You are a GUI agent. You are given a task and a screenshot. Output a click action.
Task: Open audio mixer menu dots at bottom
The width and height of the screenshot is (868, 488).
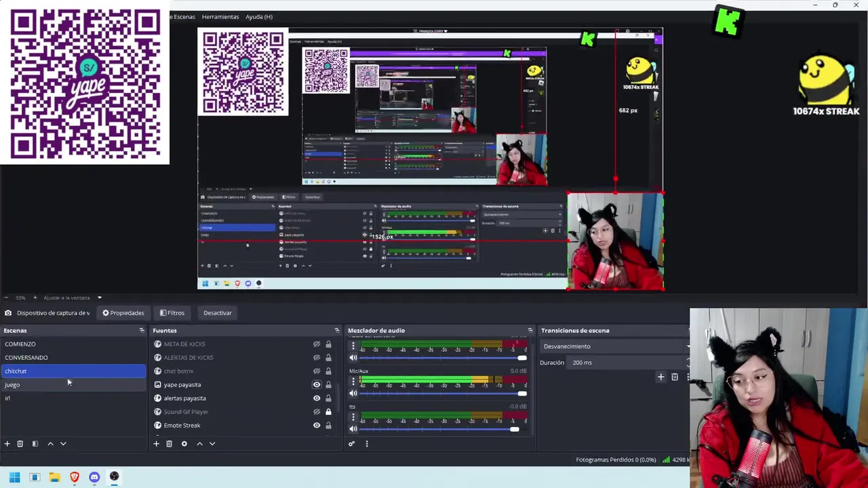pos(367,443)
